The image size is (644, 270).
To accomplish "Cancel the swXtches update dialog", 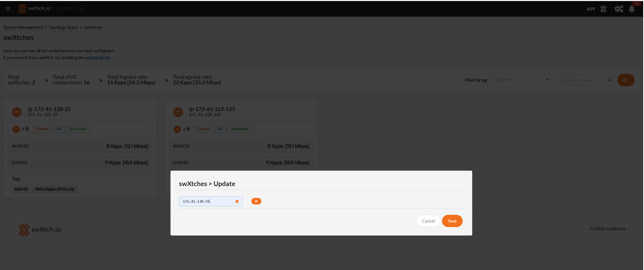I will [428, 221].
